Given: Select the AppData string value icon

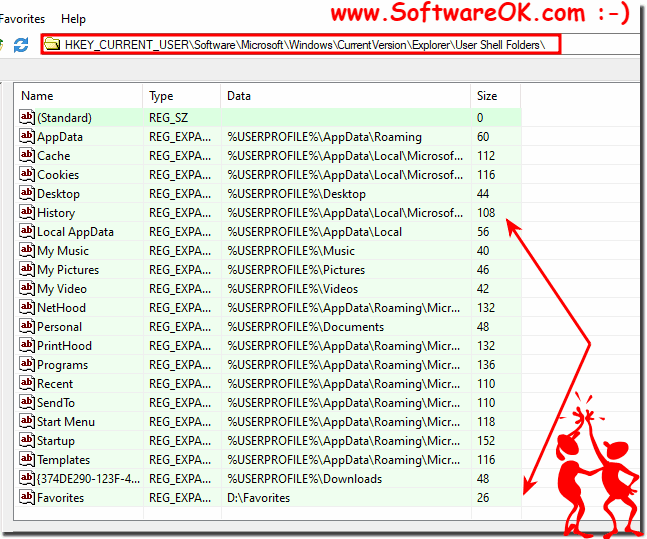Looking at the screenshot, I should [27, 136].
